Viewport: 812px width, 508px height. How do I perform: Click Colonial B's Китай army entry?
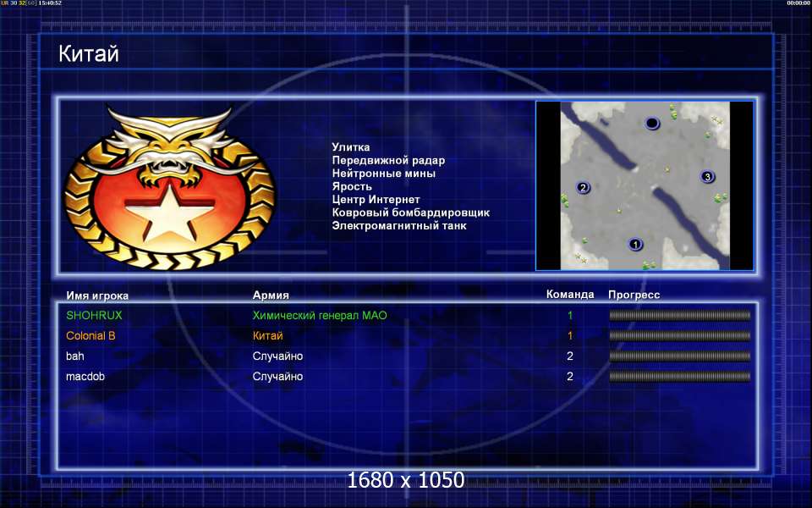click(x=268, y=336)
